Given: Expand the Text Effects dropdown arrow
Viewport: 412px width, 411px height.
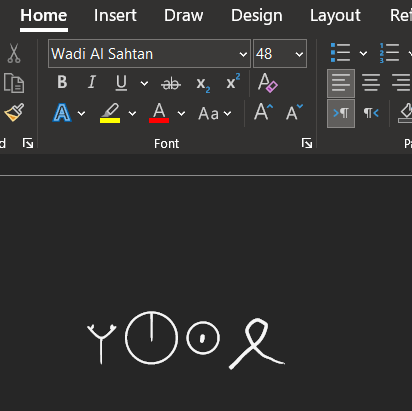Looking at the screenshot, I should pos(81,114).
